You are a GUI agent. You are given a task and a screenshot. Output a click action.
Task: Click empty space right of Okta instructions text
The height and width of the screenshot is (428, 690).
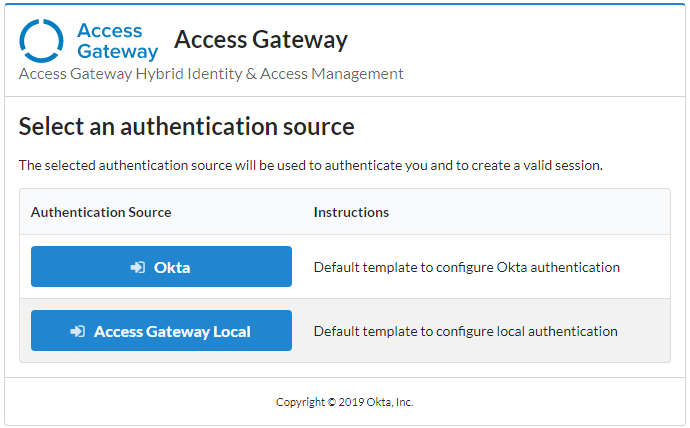[x=645, y=267]
